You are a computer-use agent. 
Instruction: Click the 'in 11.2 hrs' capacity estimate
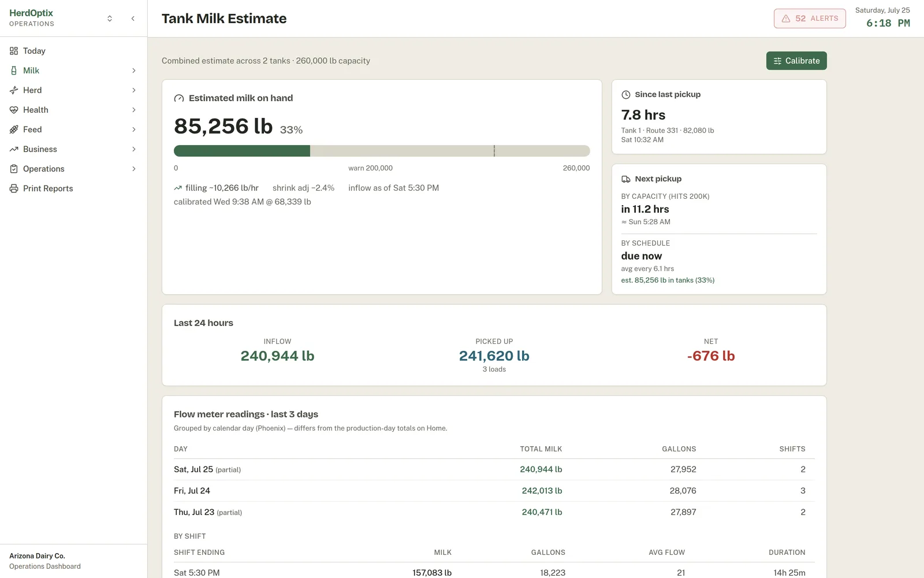(645, 209)
